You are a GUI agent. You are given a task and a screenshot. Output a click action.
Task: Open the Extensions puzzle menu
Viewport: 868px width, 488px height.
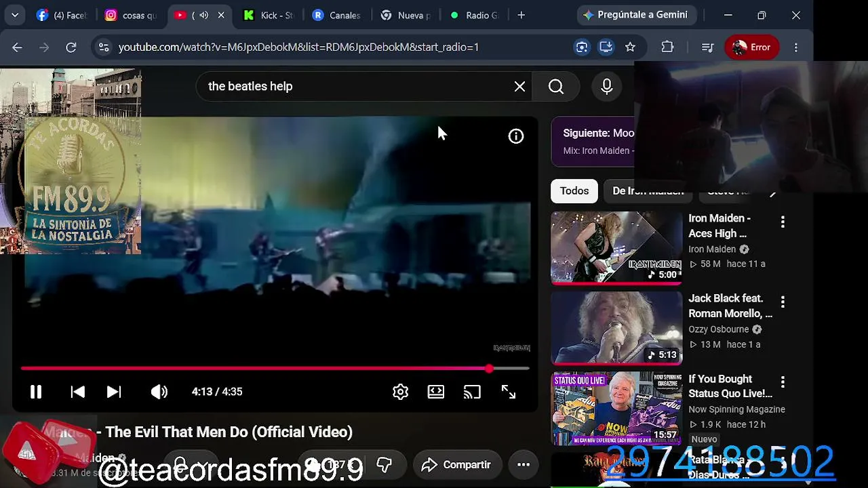click(x=667, y=47)
